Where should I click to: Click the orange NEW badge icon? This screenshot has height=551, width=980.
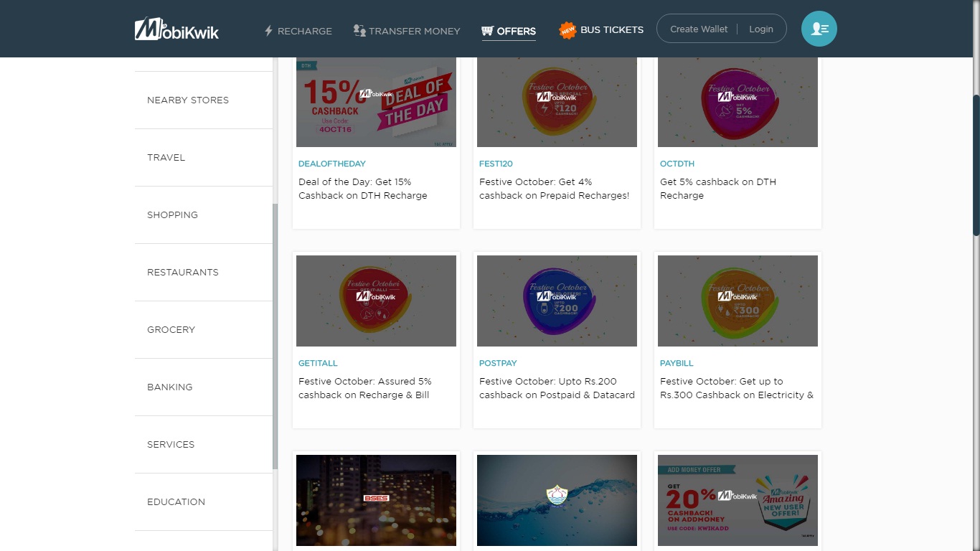(x=567, y=30)
